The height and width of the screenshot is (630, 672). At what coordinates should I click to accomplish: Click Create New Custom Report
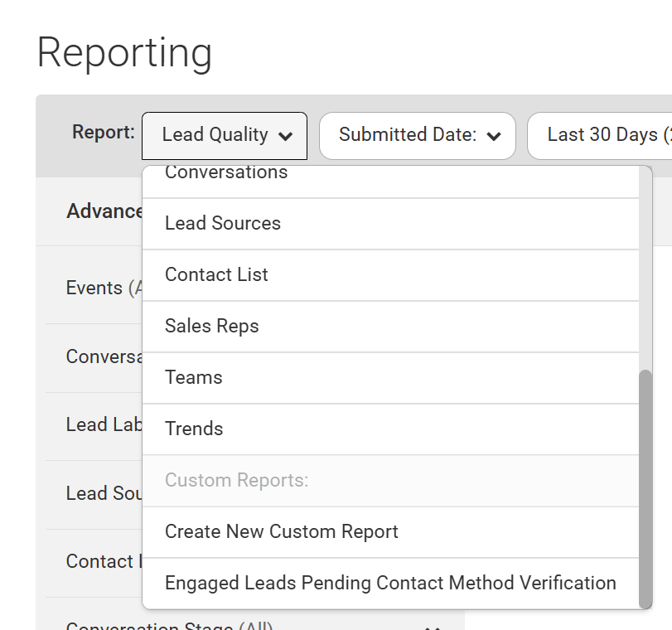pyautogui.click(x=282, y=531)
